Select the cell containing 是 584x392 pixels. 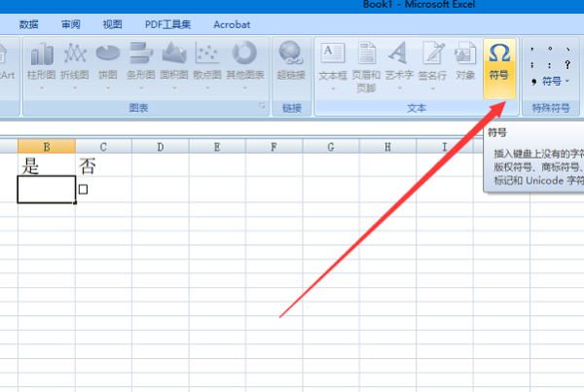pos(47,165)
